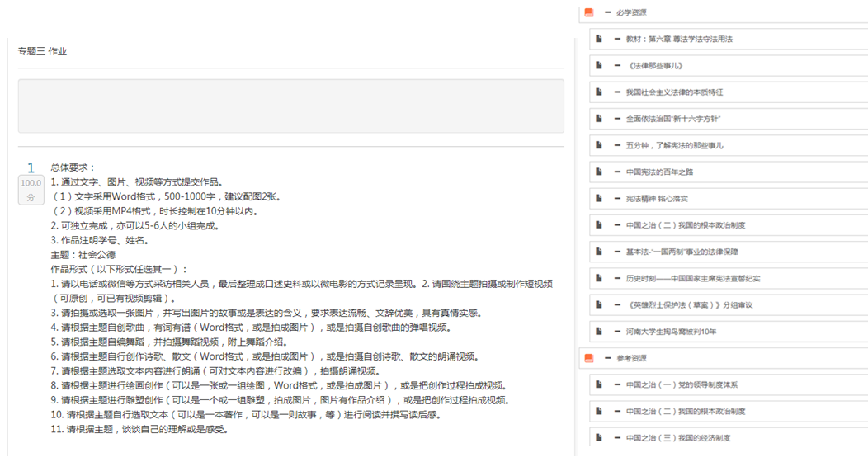Open 宪法精神 铭心落实 resource
The image size is (868, 462).
pos(658,199)
